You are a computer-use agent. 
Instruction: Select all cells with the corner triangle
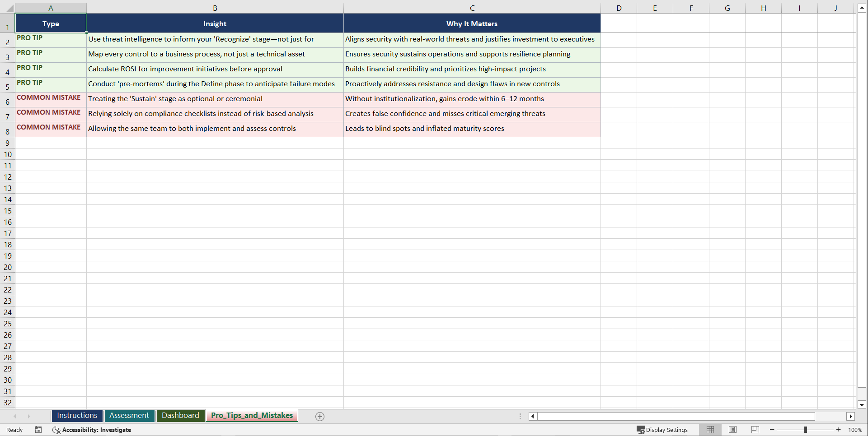(x=10, y=8)
